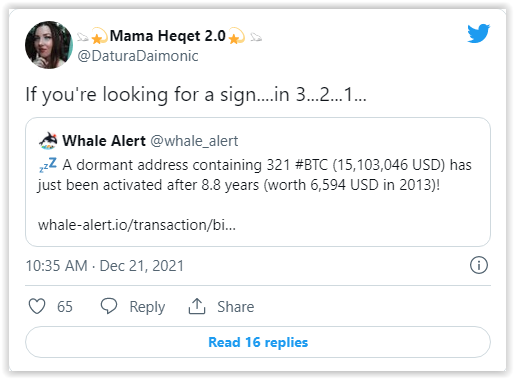Like the tweet with heart icon
Screen dimensions: 514x379
(x=37, y=306)
